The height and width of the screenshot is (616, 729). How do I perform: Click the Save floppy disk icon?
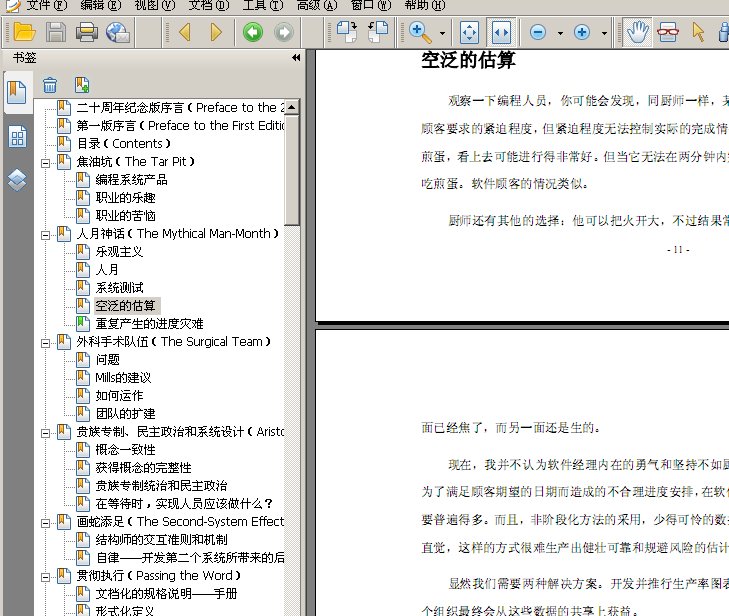(x=56, y=32)
